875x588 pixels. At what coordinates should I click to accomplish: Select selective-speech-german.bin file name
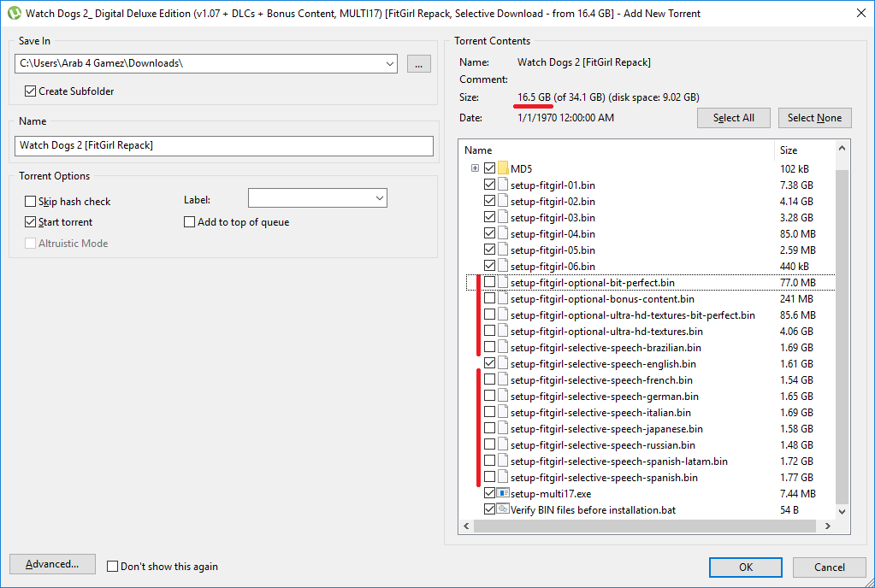605,396
